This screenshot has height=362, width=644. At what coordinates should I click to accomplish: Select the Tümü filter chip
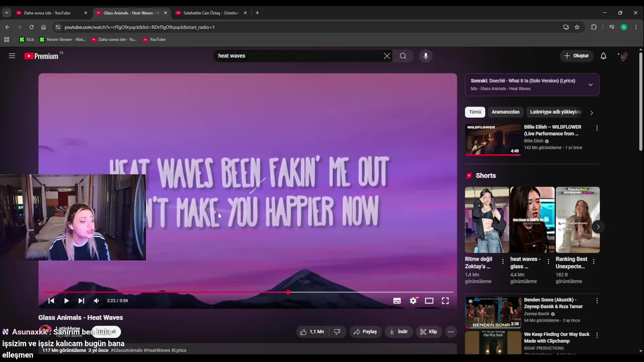[x=475, y=112]
